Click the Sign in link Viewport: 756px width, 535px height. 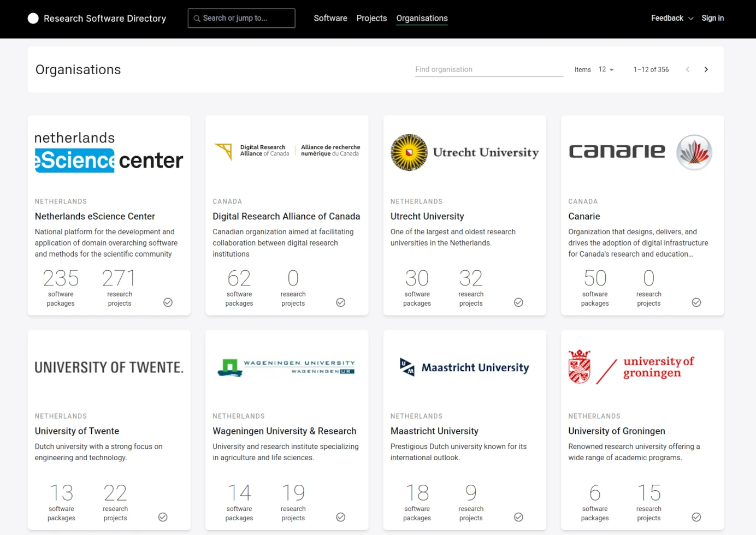point(712,18)
